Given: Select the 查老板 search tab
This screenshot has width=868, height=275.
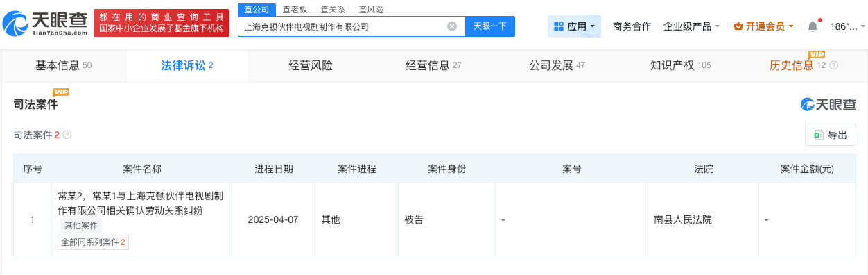Looking at the screenshot, I should [295, 9].
